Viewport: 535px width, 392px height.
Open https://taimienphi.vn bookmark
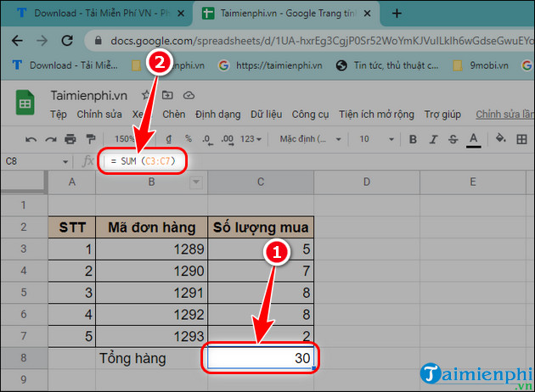pos(270,65)
